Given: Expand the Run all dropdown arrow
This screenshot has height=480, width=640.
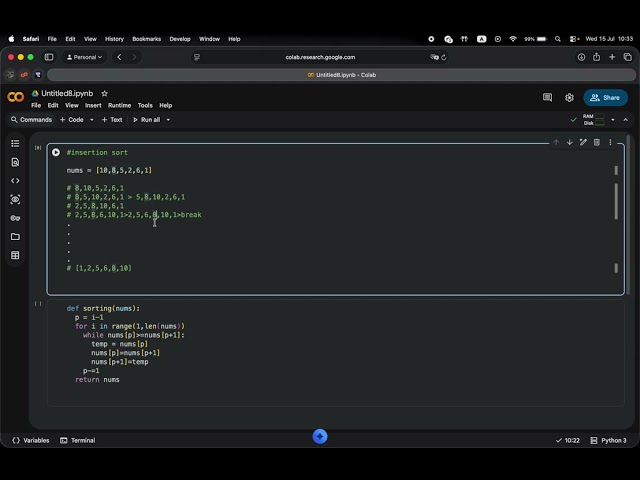Looking at the screenshot, I should coord(168,120).
